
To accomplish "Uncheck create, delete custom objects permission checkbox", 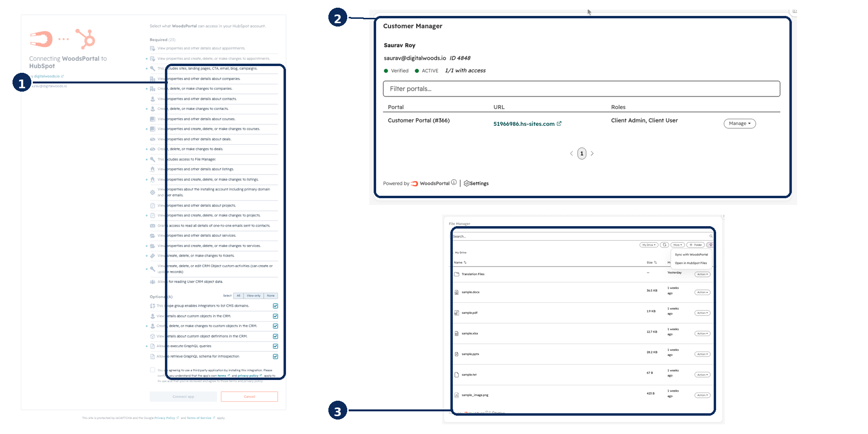I will point(275,326).
